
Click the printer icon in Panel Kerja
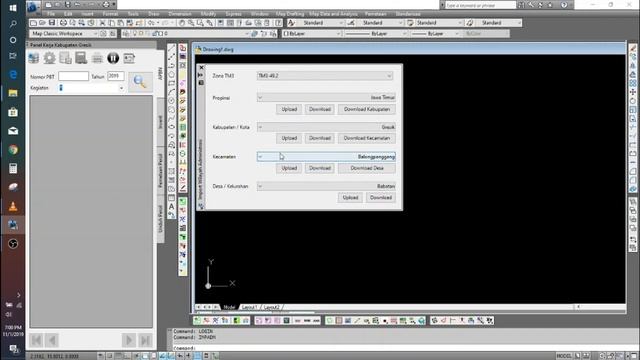pyautogui.click(x=97, y=58)
